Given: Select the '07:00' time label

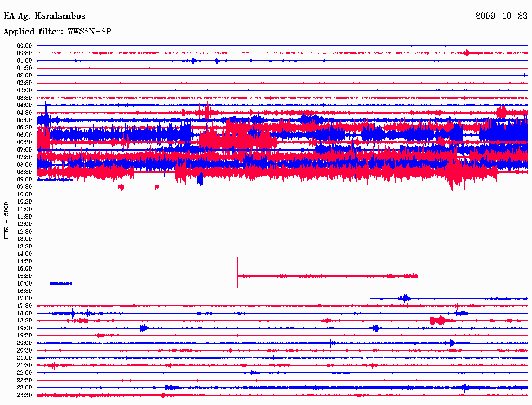Looking at the screenshot, I should tap(24, 150).
